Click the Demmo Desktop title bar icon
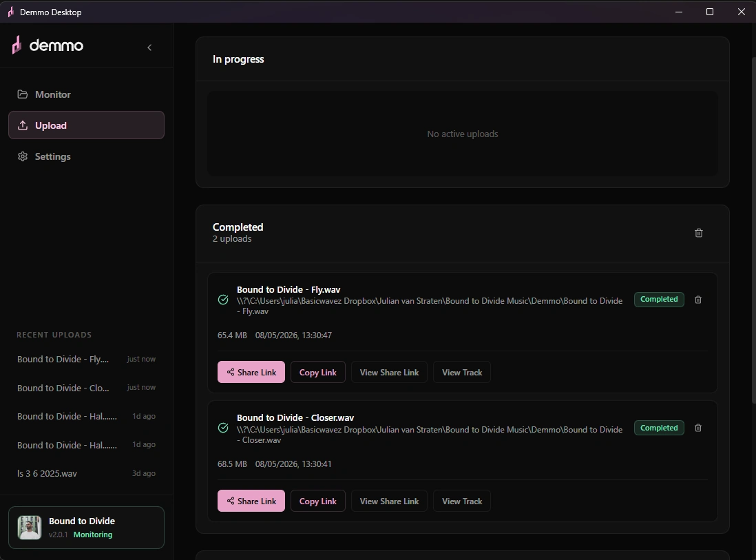The width and height of the screenshot is (756, 560). click(x=10, y=12)
